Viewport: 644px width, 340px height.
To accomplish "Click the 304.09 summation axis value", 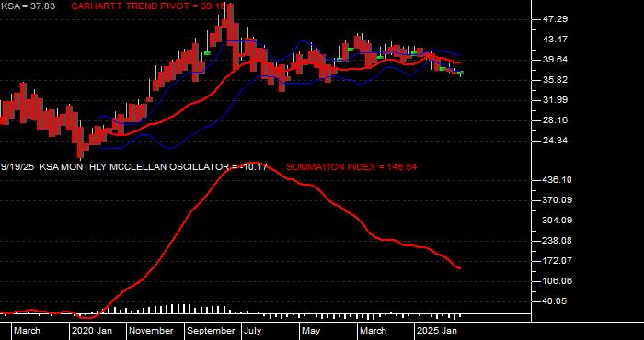I will tap(558, 221).
